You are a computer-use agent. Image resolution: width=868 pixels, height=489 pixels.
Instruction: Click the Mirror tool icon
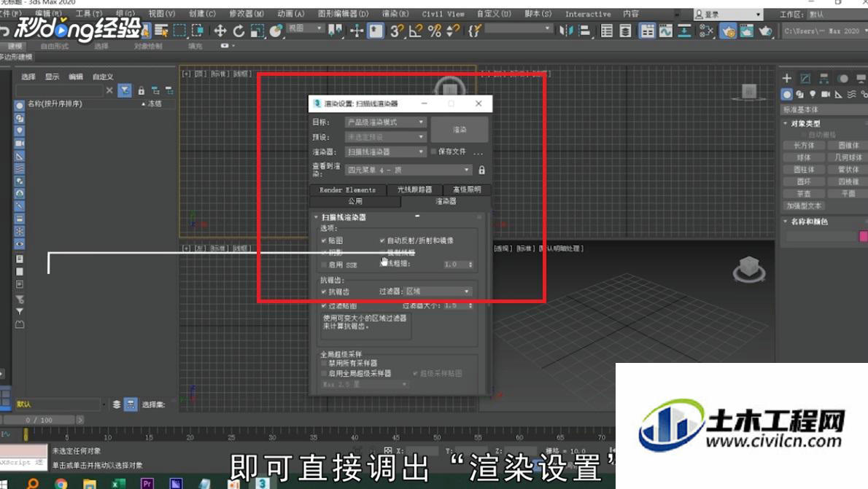coord(566,31)
